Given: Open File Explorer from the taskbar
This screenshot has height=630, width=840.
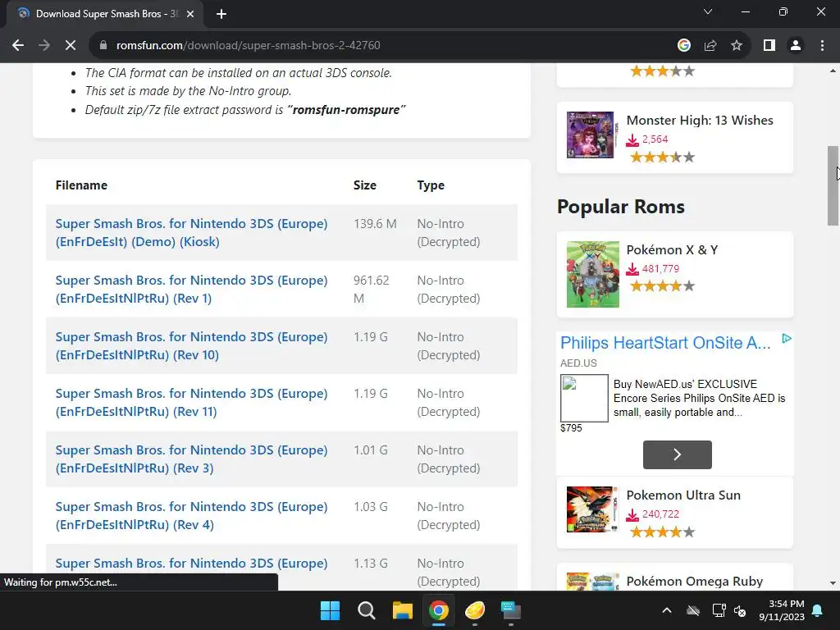Looking at the screenshot, I should 402,610.
